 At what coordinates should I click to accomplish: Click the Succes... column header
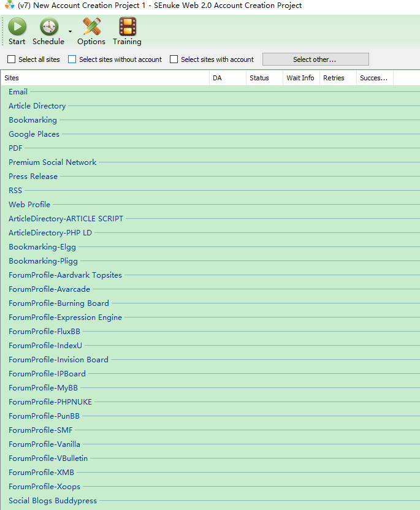375,78
